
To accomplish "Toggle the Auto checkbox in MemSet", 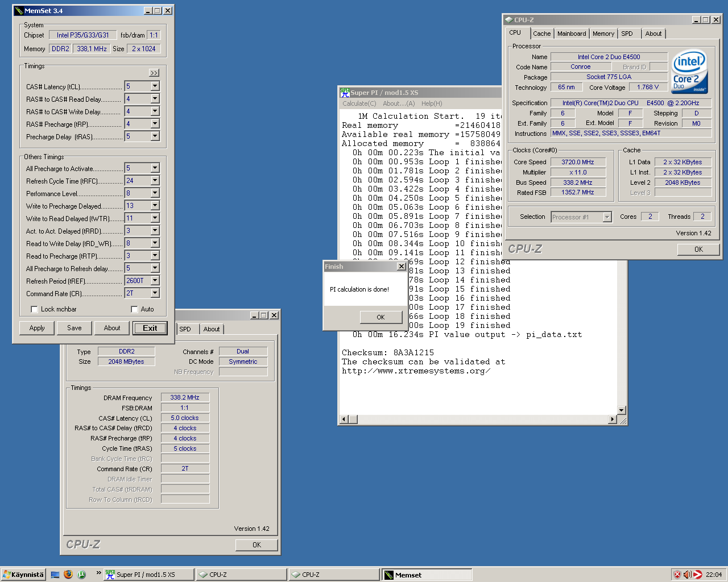I will pos(134,309).
